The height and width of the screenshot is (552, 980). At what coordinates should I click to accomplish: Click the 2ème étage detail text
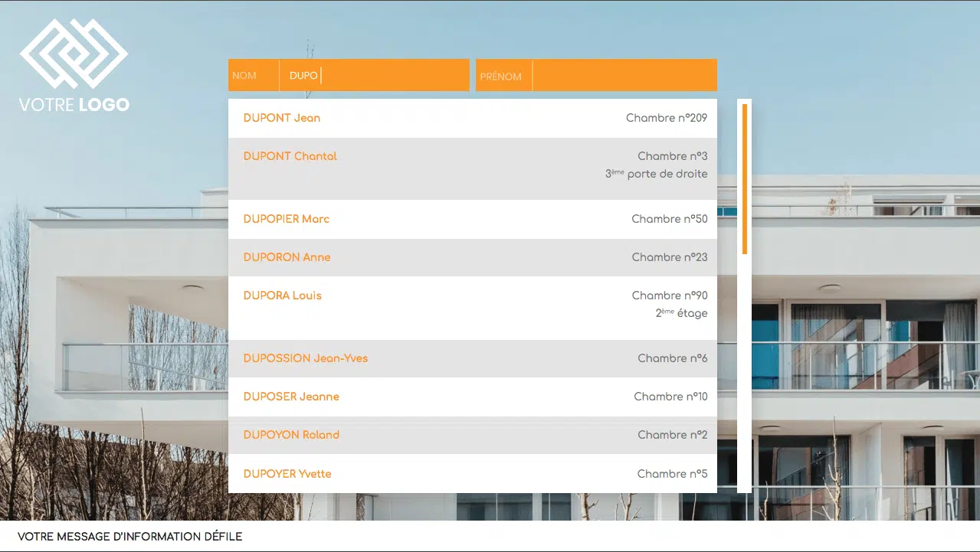tap(681, 313)
